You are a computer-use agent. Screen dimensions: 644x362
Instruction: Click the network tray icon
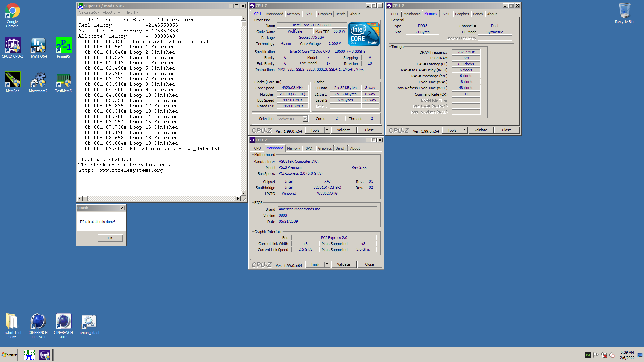pos(604,355)
